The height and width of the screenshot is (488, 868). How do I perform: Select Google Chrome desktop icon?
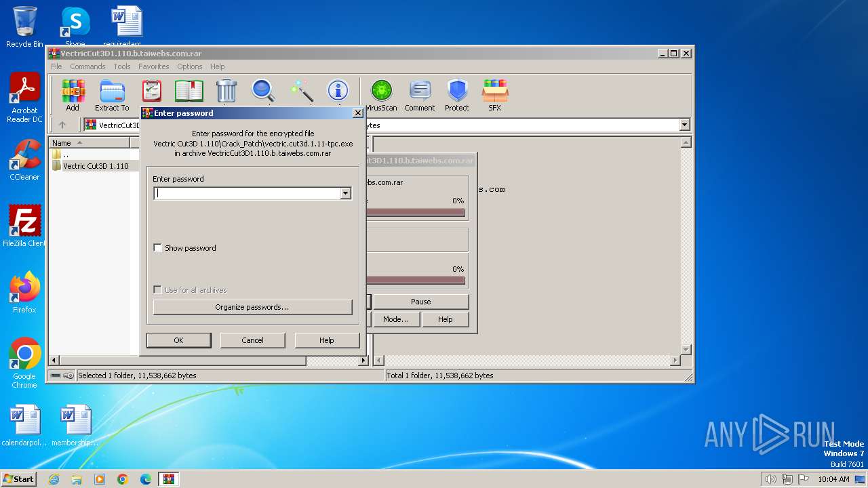click(24, 363)
